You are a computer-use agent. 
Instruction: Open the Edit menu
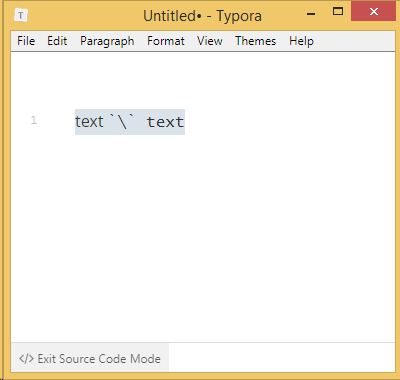point(57,41)
